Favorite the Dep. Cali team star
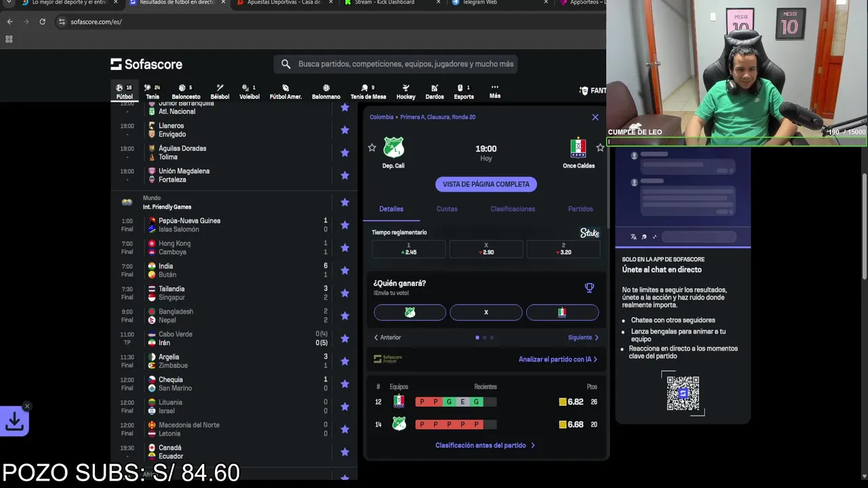Image resolution: width=868 pixels, height=488 pixels. [372, 148]
